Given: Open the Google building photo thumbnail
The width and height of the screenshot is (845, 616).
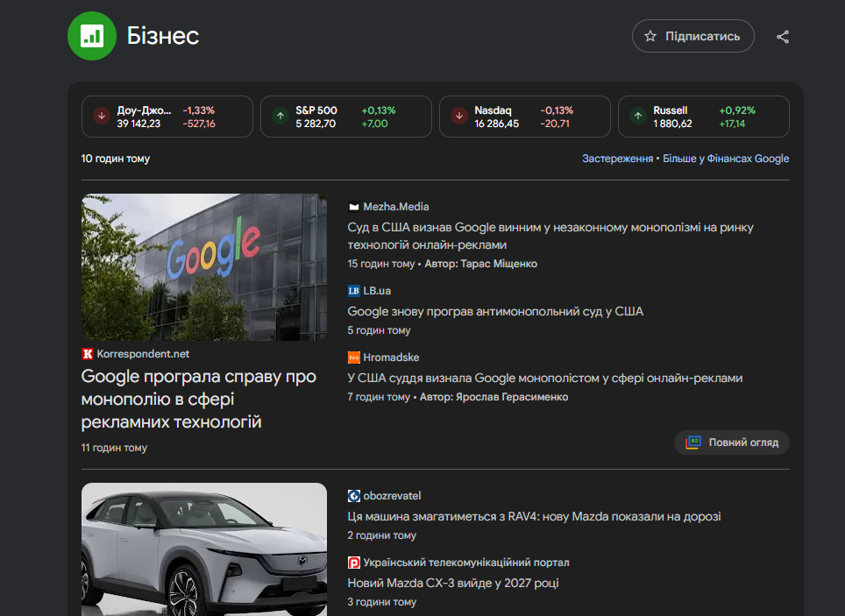Looking at the screenshot, I should coord(204,267).
